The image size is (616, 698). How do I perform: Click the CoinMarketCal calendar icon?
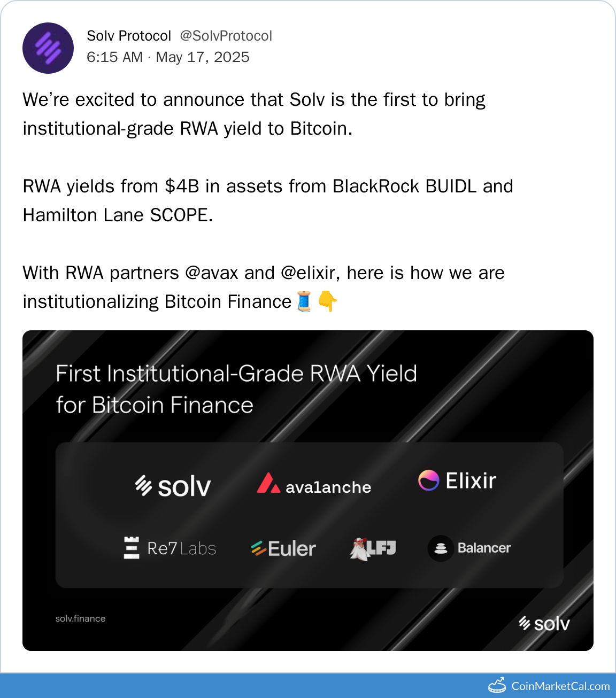tap(497, 685)
